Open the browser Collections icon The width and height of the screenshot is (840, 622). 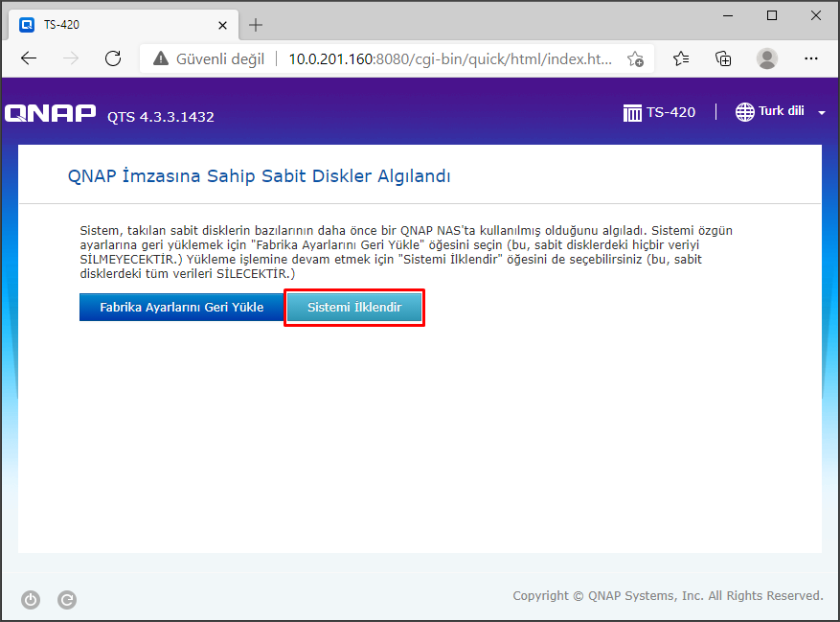pyautogui.click(x=724, y=58)
